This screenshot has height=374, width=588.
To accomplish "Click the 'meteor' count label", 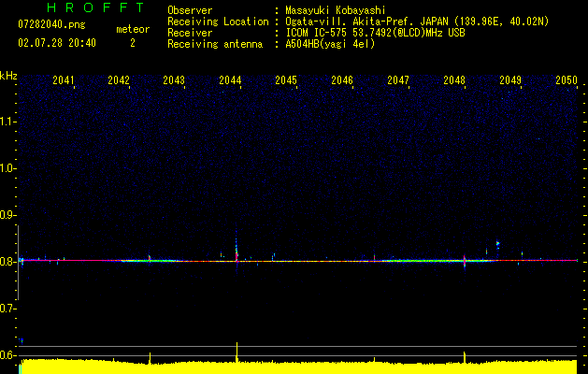I will pyautogui.click(x=133, y=29).
